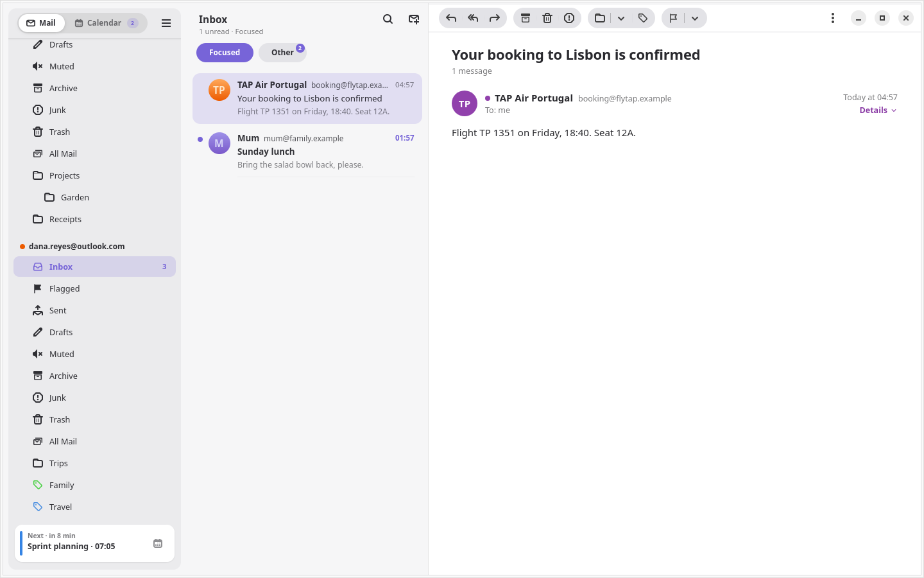Click the Sent folder outbox icon

point(38,310)
